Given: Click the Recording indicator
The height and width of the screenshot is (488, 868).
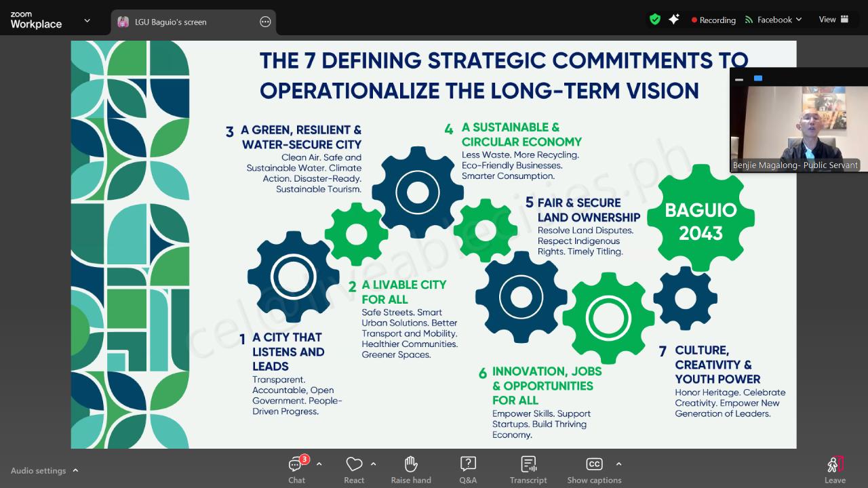Looking at the screenshot, I should point(713,20).
